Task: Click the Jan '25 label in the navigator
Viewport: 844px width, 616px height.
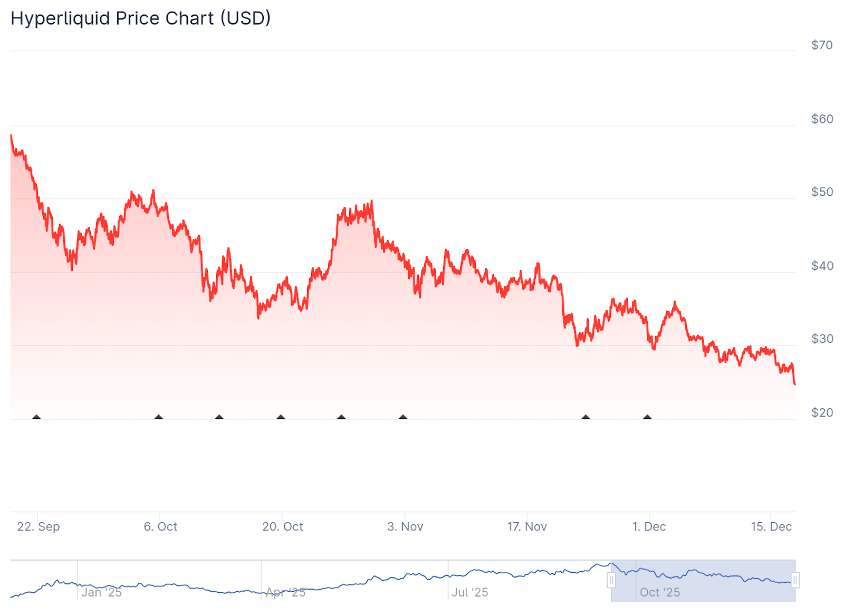Action: 102,592
